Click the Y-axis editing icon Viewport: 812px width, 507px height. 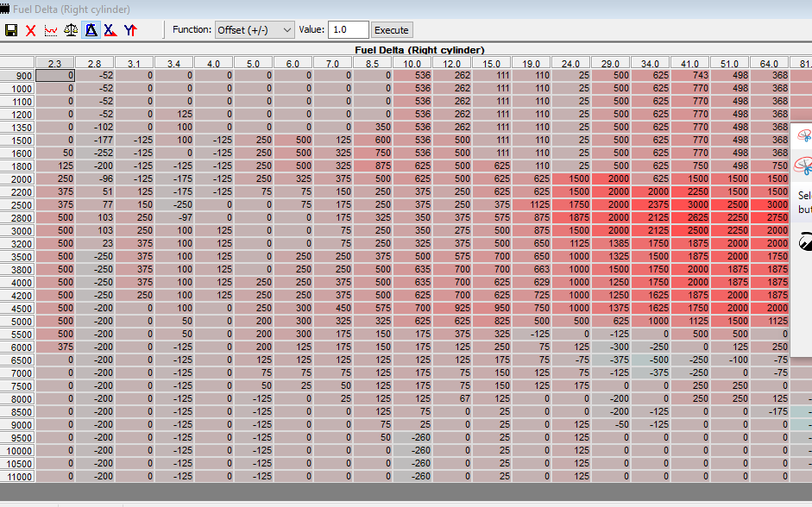(130, 30)
